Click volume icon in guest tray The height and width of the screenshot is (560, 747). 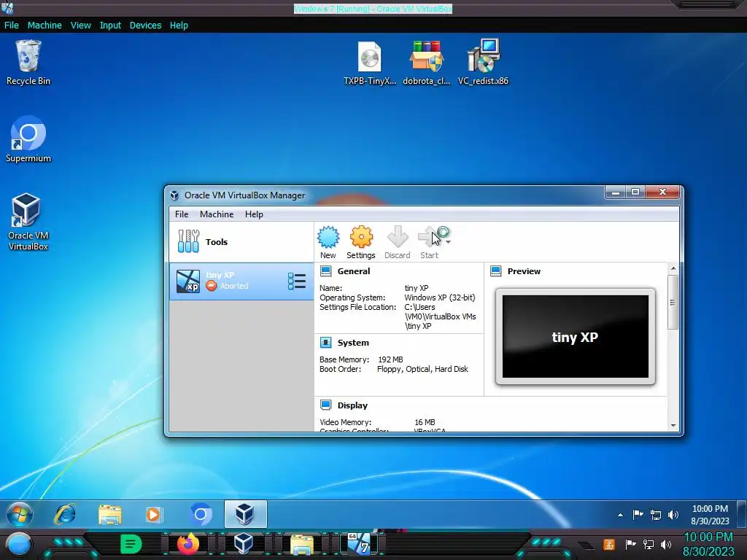point(673,515)
